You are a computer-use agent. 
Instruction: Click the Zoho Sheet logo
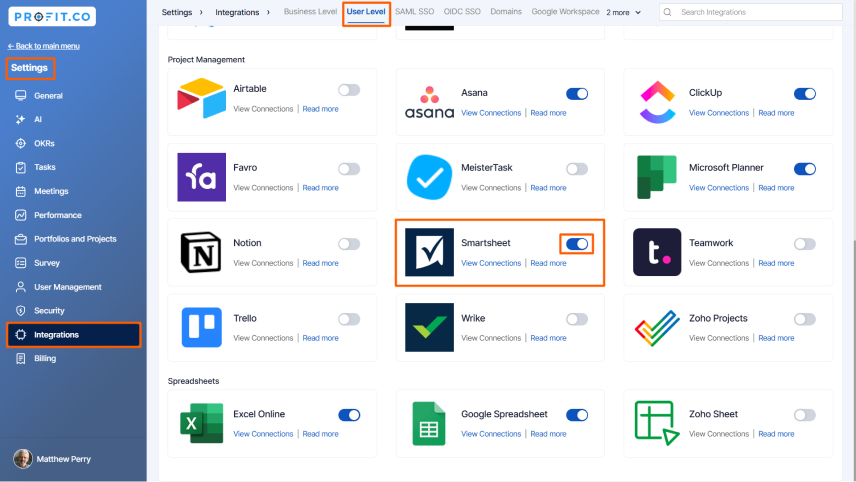tap(657, 423)
